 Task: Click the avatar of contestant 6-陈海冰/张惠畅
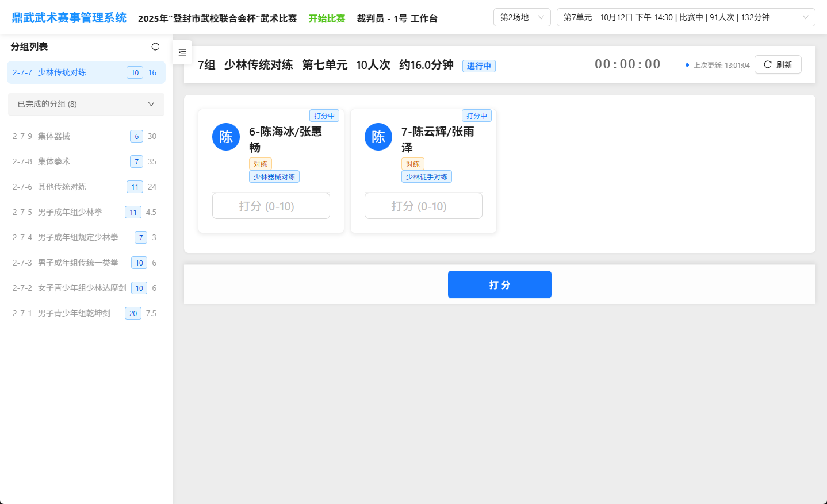[226, 137]
